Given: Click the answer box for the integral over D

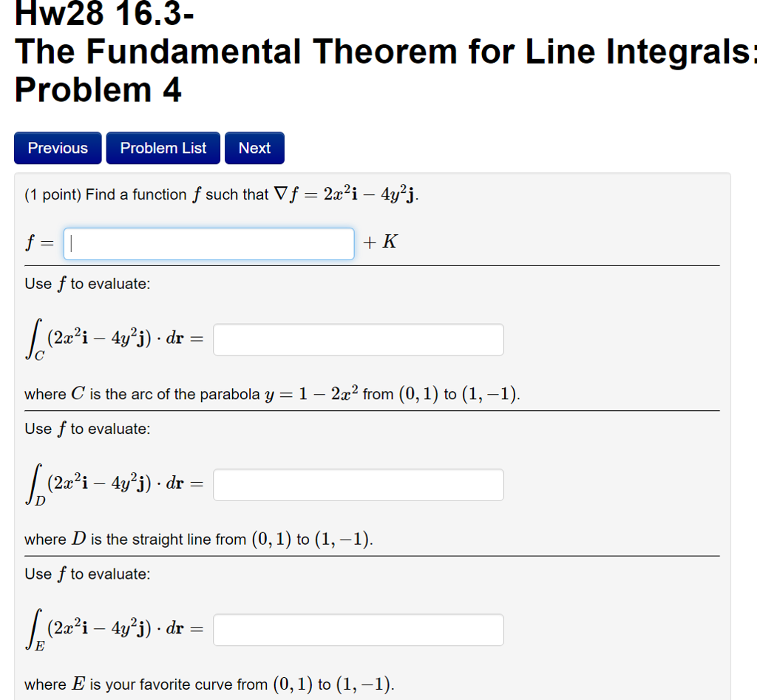Looking at the screenshot, I should pyautogui.click(x=358, y=484).
